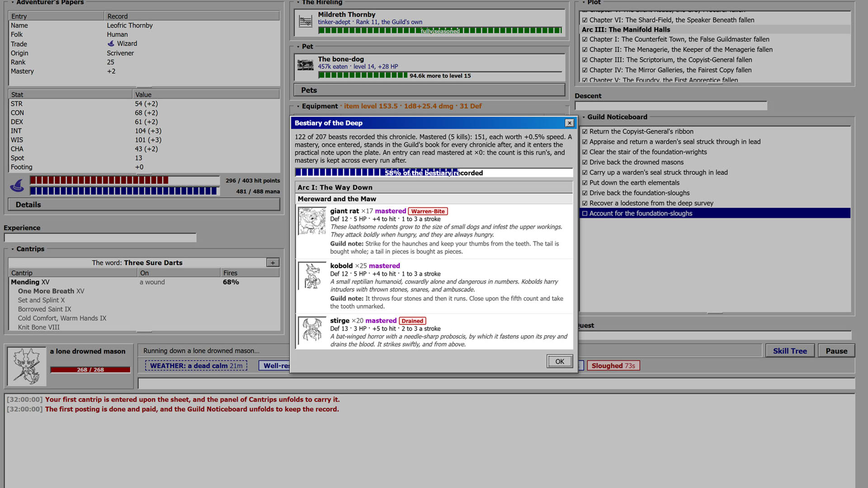The height and width of the screenshot is (488, 868).
Task: Open the giant rat illustration
Action: (312, 221)
